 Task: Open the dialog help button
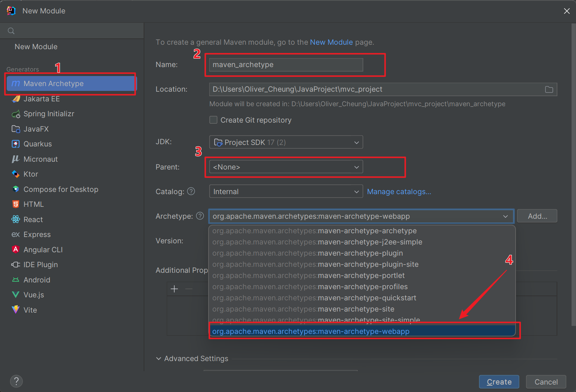click(x=16, y=381)
